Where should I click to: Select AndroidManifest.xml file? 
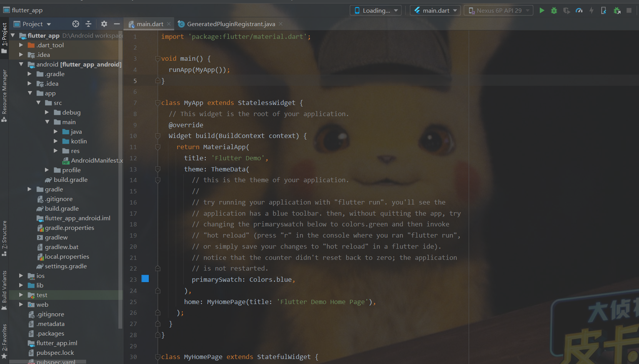coord(92,160)
